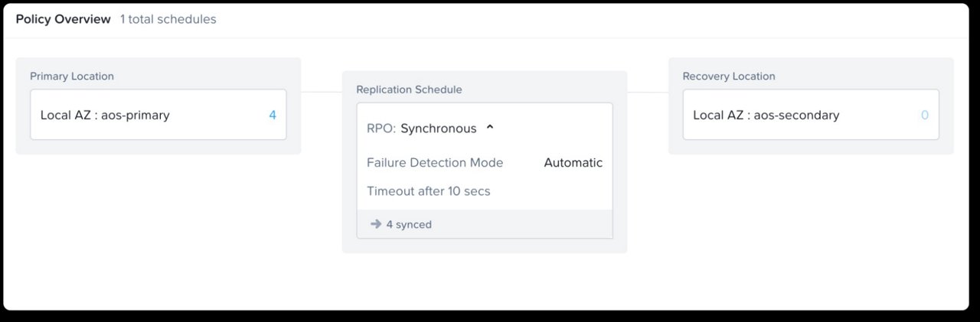
Task: Click the Replication Schedule heading
Action: pos(409,89)
